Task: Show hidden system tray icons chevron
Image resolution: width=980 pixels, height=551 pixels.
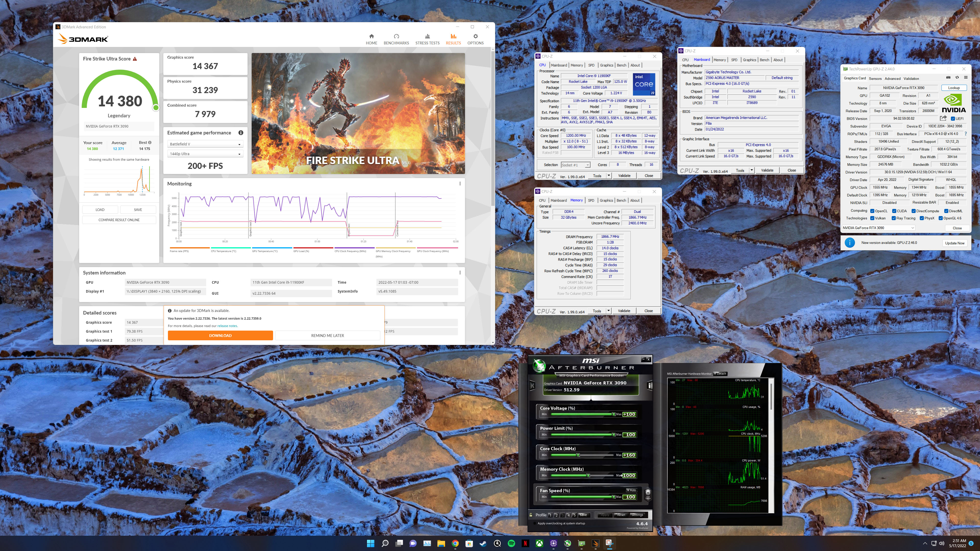Action: point(925,543)
